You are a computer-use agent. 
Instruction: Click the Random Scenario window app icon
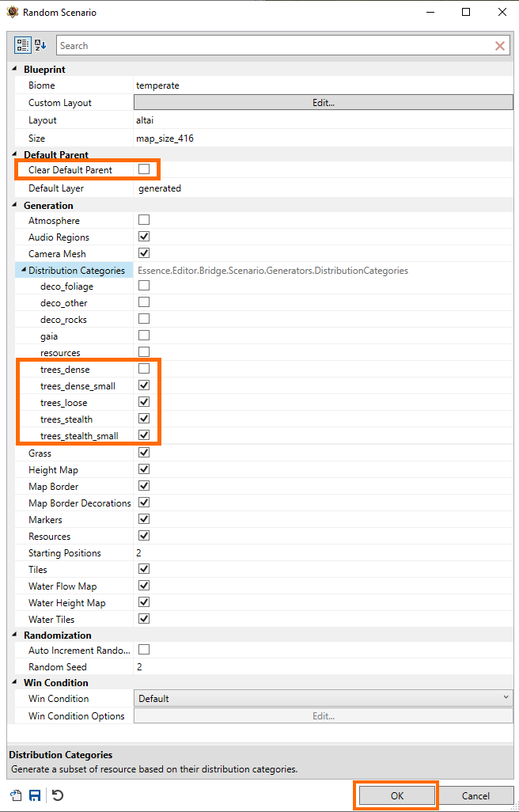click(x=13, y=12)
